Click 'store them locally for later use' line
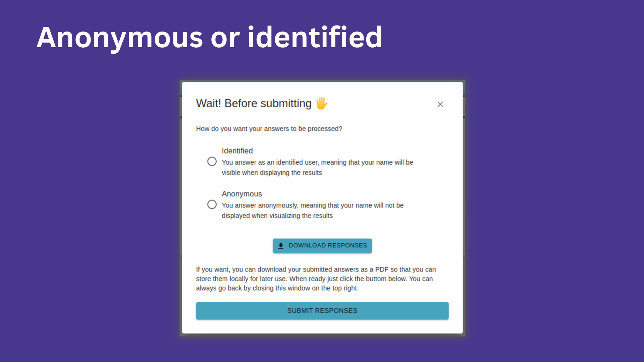The height and width of the screenshot is (362, 644). [241, 279]
